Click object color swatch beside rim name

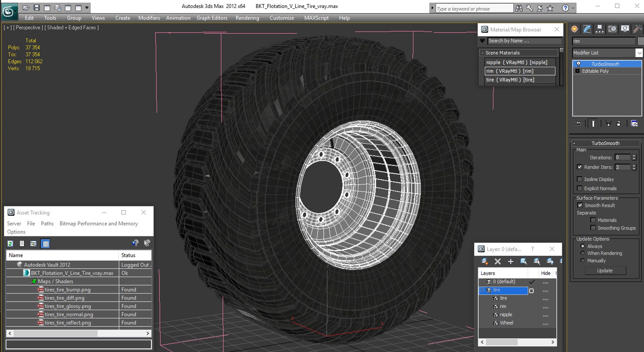640,41
